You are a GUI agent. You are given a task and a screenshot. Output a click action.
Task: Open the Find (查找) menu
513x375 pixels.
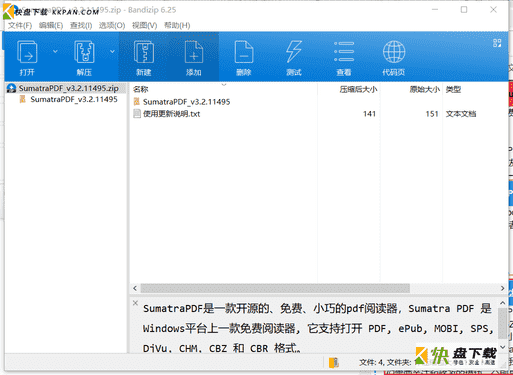coord(81,25)
